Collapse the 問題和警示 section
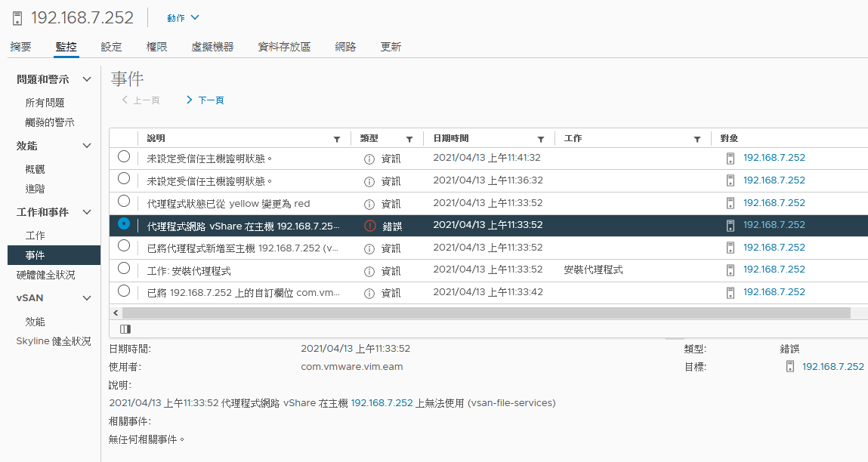The image size is (868, 462). pyautogui.click(x=87, y=80)
